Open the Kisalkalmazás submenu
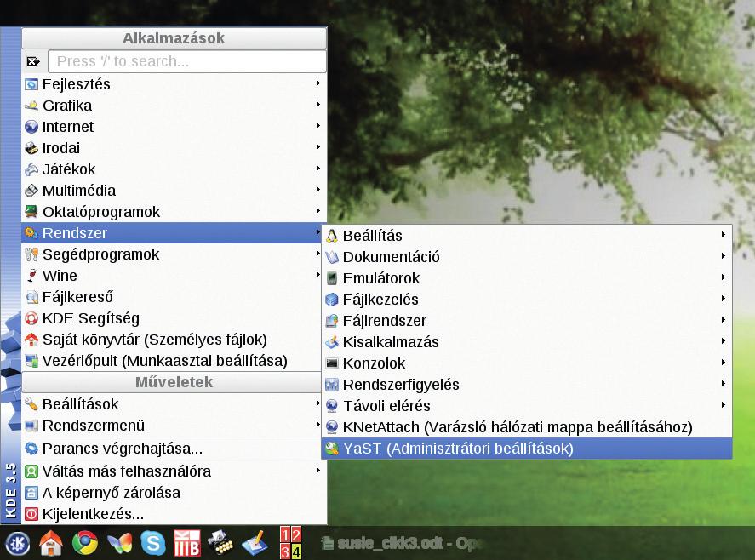 527,342
